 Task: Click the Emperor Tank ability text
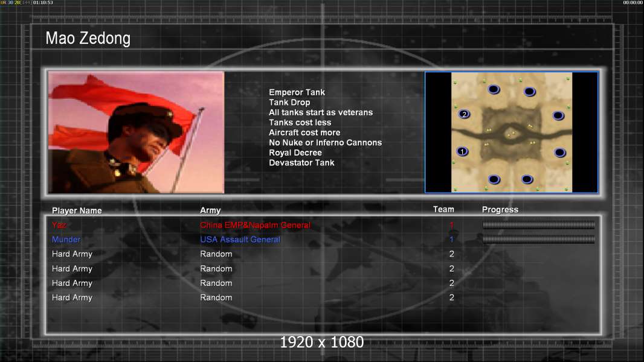coord(297,92)
